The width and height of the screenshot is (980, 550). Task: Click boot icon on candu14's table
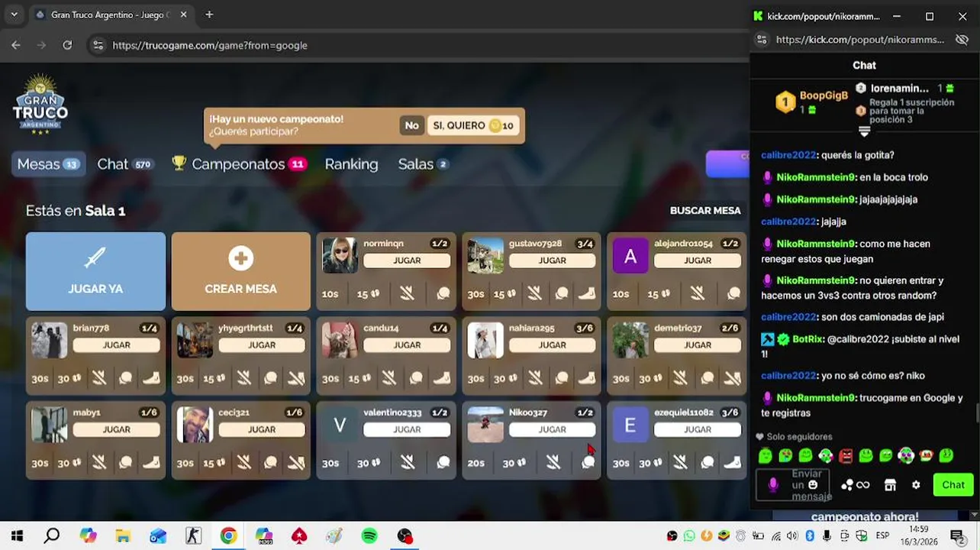(442, 378)
